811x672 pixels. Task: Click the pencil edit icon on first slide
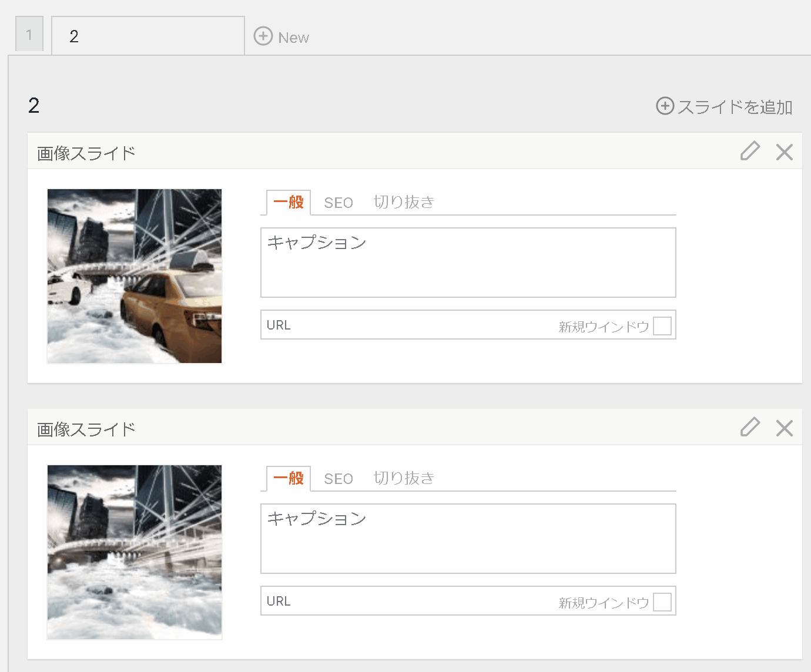(x=750, y=152)
